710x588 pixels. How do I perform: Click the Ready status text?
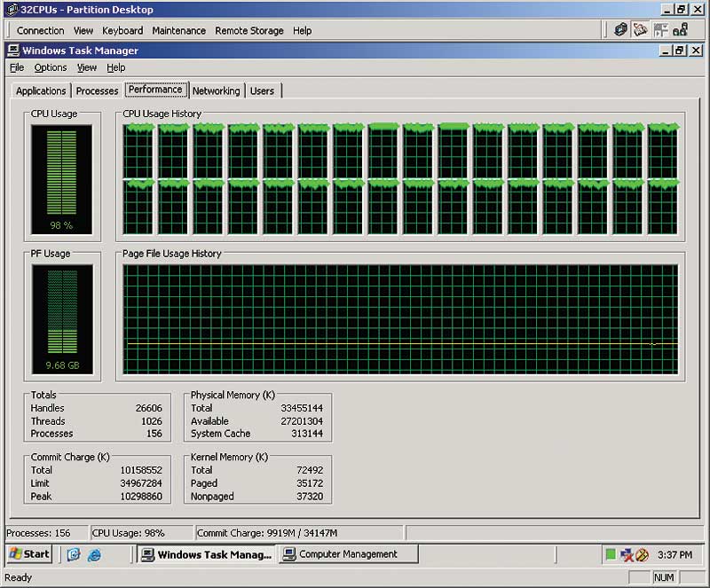tap(18, 577)
